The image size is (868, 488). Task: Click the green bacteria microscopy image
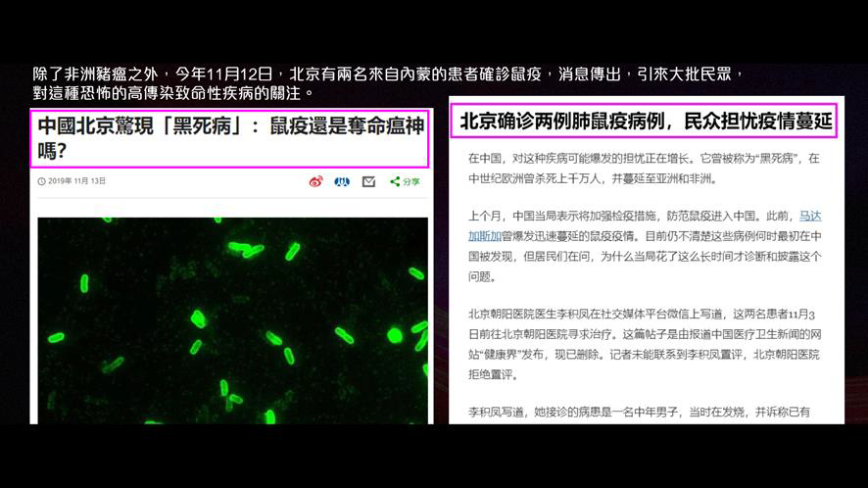click(232, 320)
